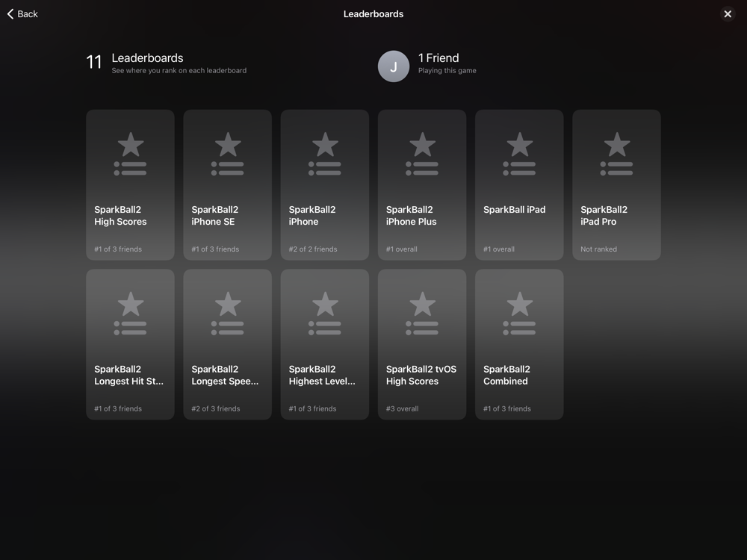Click the SparkBall2 iPhone Plus leaderboard icon
This screenshot has height=560, width=747.
click(x=422, y=154)
